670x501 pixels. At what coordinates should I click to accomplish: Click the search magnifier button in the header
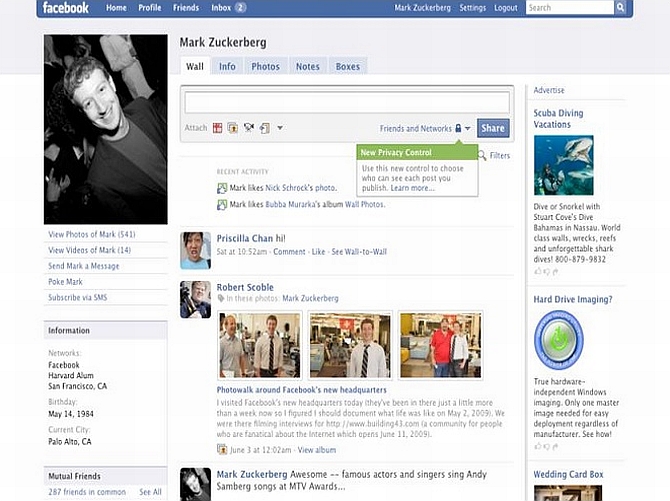[x=620, y=7]
